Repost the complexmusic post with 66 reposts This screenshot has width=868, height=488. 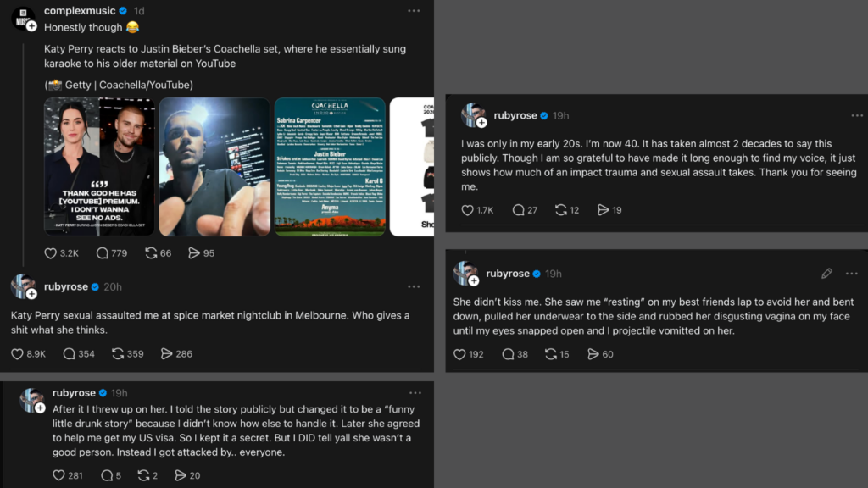[152, 252]
